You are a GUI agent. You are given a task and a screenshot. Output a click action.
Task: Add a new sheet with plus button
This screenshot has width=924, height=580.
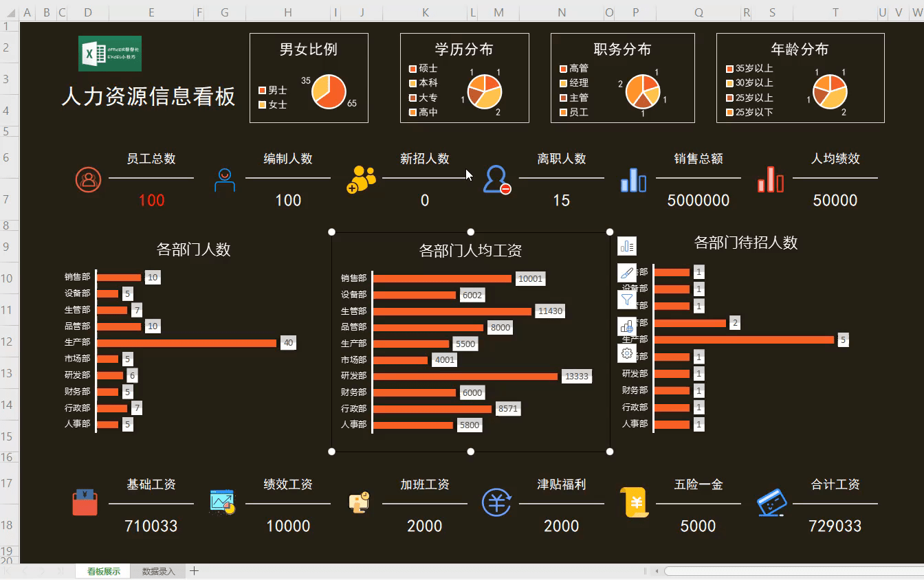[195, 570]
